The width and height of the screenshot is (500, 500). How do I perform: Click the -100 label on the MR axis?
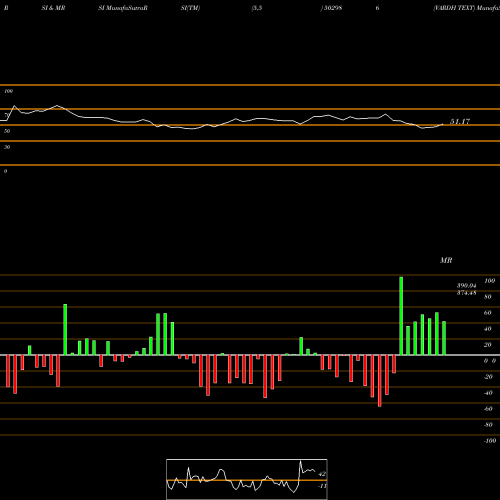coord(489,441)
